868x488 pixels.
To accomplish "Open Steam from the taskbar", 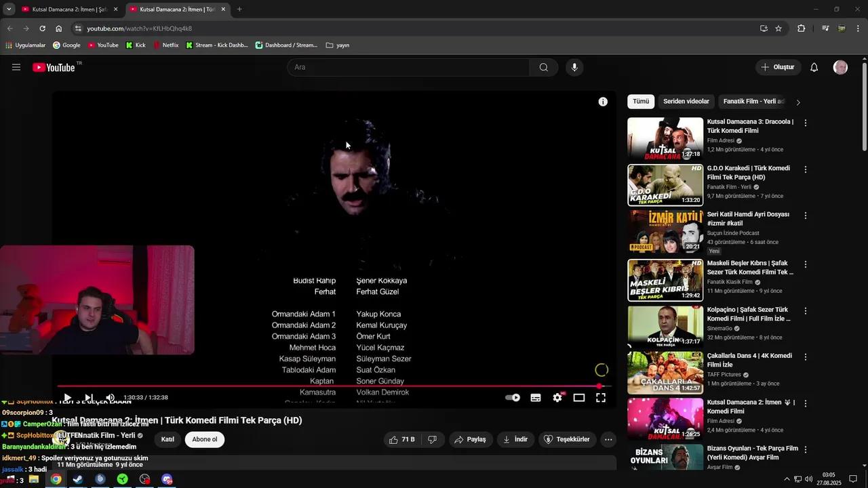I will click(x=78, y=479).
